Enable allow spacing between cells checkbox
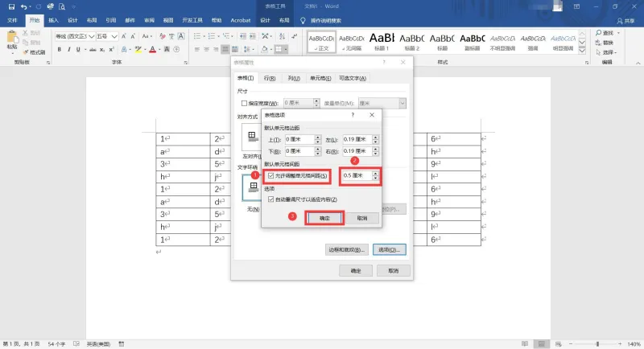Image resolution: width=644 pixels, height=349 pixels. point(270,176)
